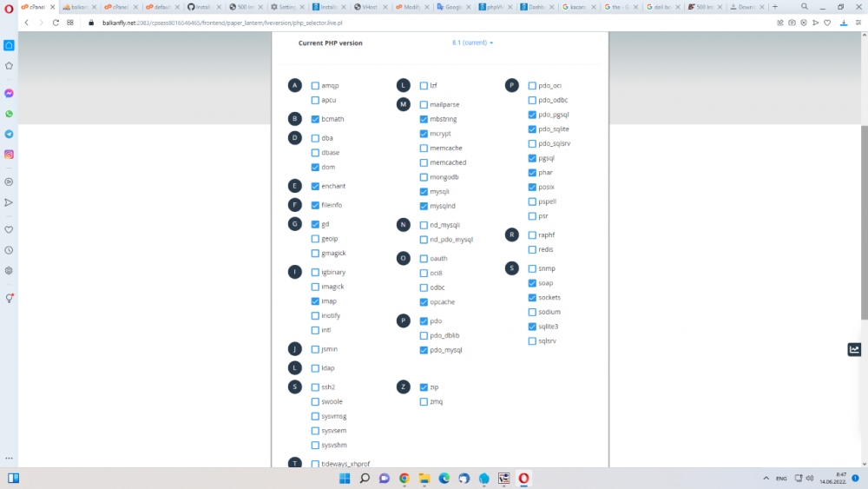Open Instagram in the Opera sidebar
868x489 pixels.
9,155
